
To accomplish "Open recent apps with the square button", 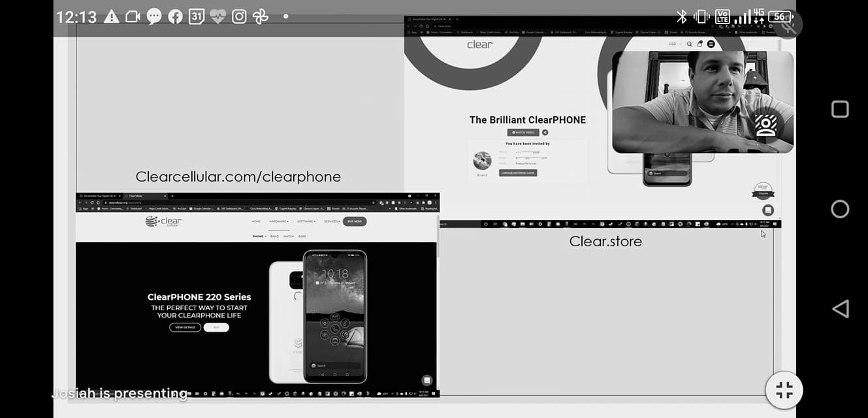I will (840, 109).
